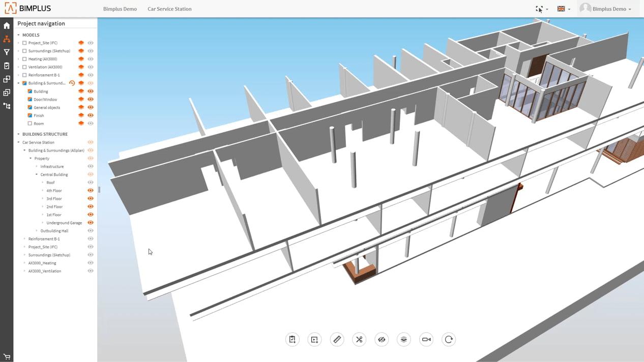The height and width of the screenshot is (362, 644).
Task: Click Car Service Station in top bar
Action: (x=169, y=9)
